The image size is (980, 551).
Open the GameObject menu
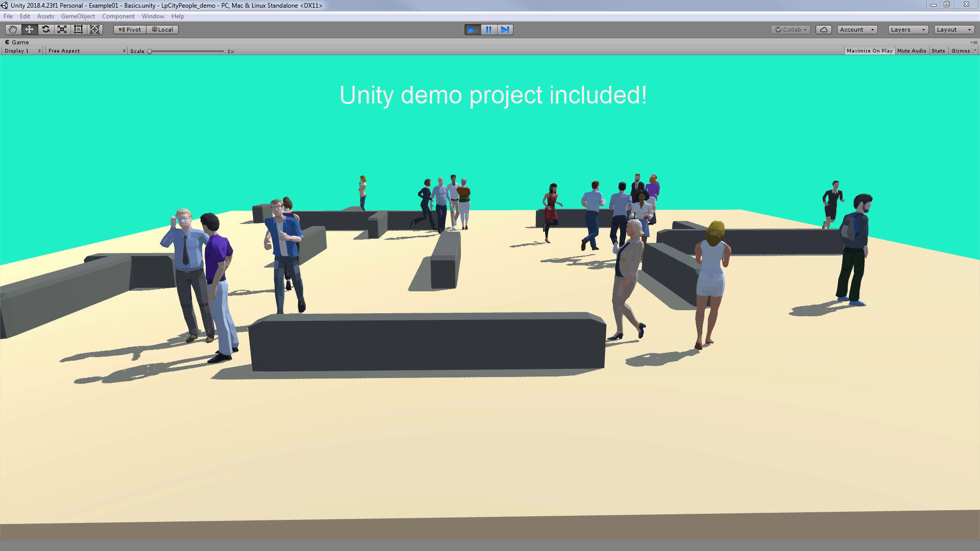click(78, 16)
